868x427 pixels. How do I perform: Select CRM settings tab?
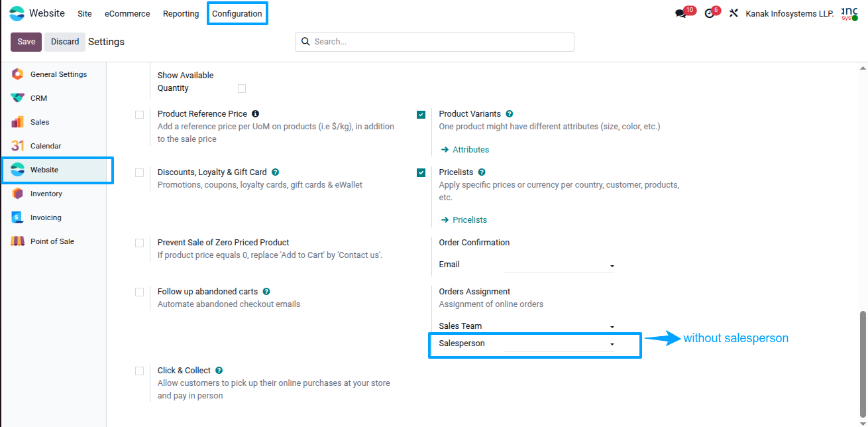click(x=54, y=98)
